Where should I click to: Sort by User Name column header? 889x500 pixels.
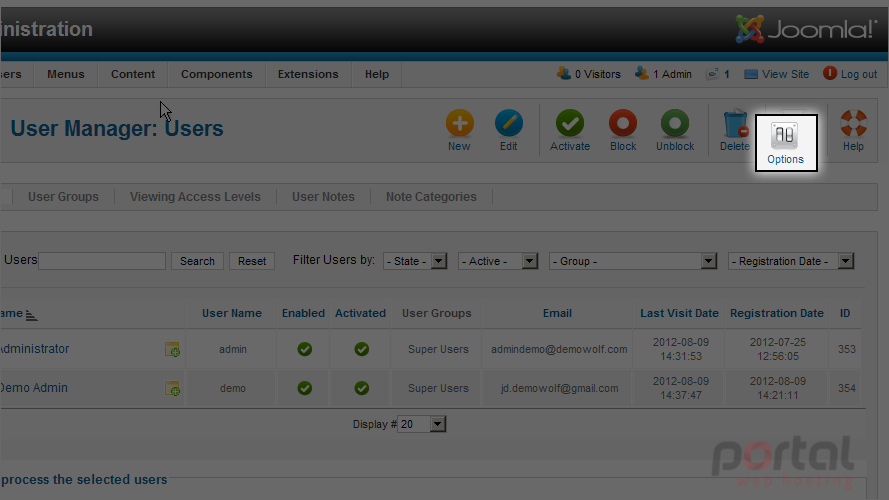tap(232, 313)
